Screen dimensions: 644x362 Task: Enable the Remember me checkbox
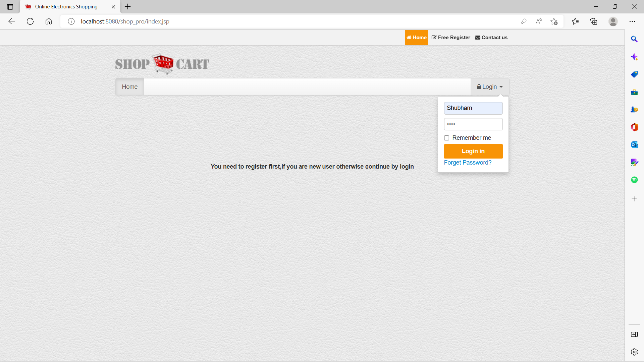(446, 138)
